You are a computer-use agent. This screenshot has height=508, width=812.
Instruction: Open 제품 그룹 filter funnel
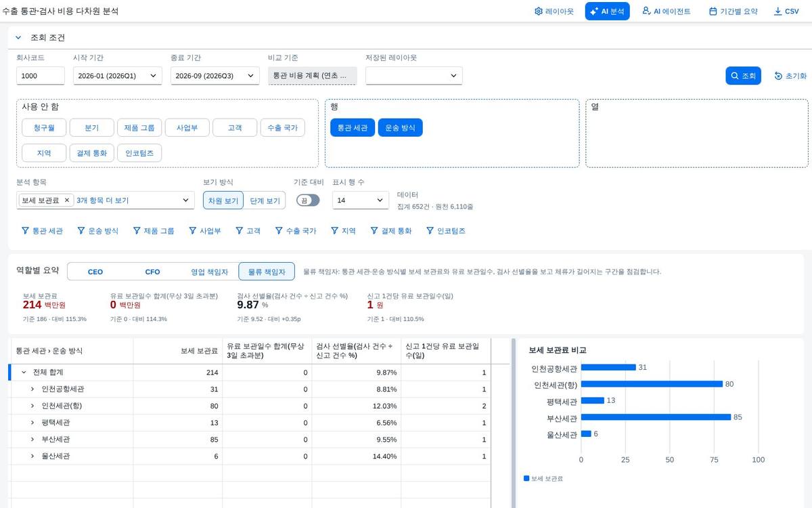click(154, 231)
